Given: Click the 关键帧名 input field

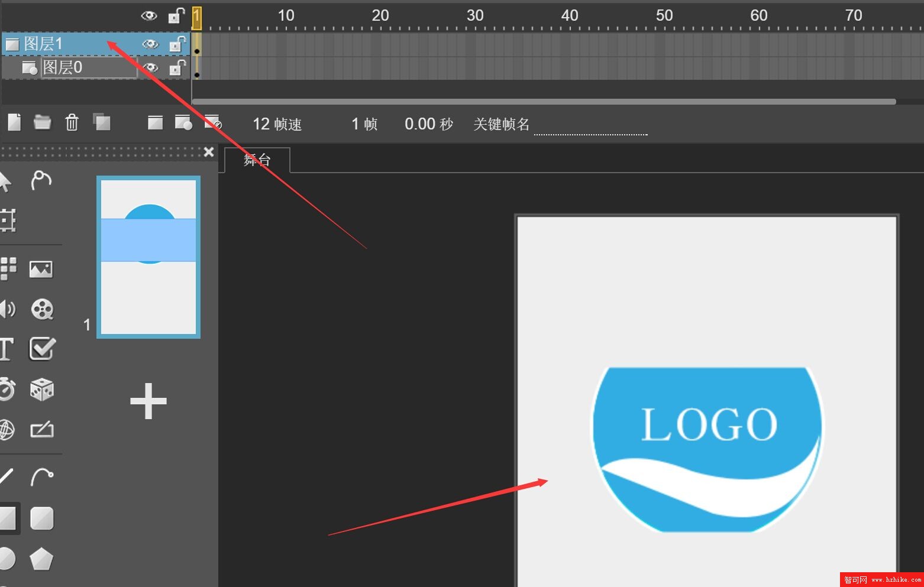Looking at the screenshot, I should [x=590, y=125].
